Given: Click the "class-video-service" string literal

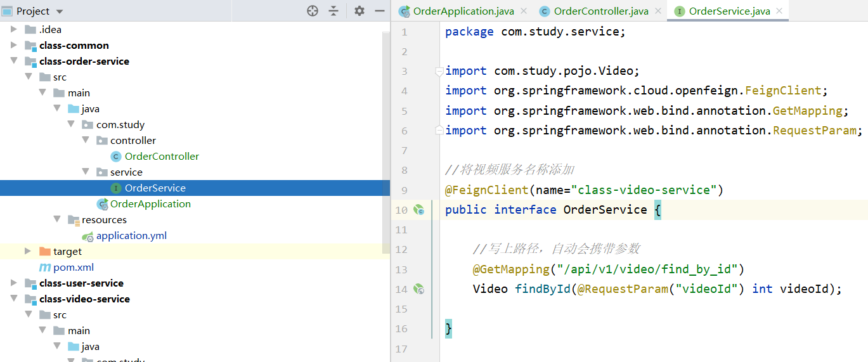Looking at the screenshot, I should [x=643, y=190].
